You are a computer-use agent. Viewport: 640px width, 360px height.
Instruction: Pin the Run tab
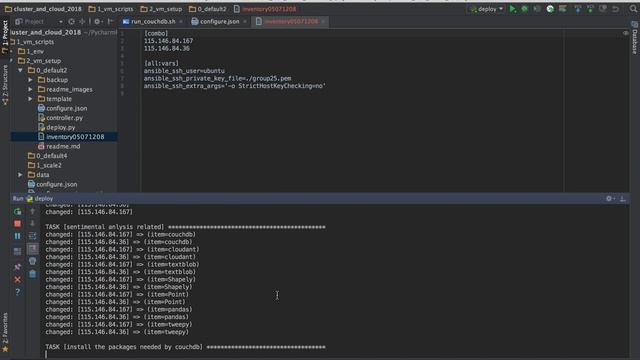coord(18,267)
